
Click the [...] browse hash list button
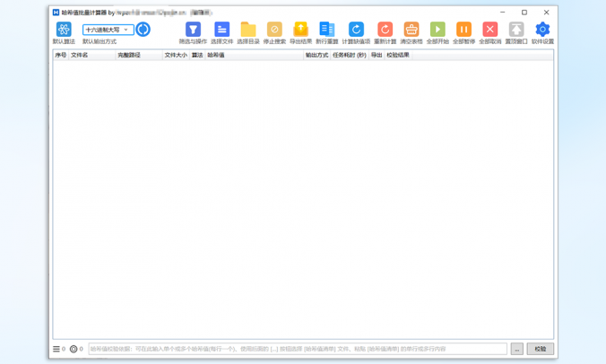tap(516, 349)
